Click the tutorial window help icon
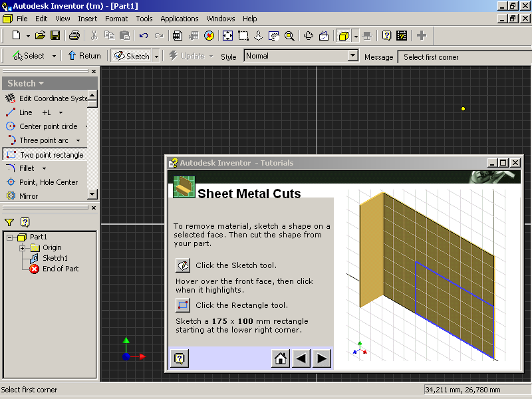Viewport: 532px width, 399px height. tap(180, 358)
